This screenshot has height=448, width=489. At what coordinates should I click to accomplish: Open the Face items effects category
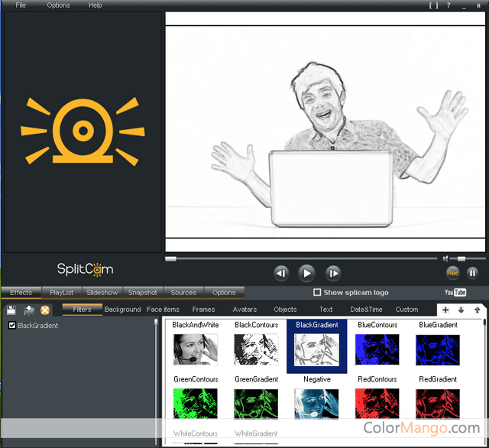(x=163, y=310)
